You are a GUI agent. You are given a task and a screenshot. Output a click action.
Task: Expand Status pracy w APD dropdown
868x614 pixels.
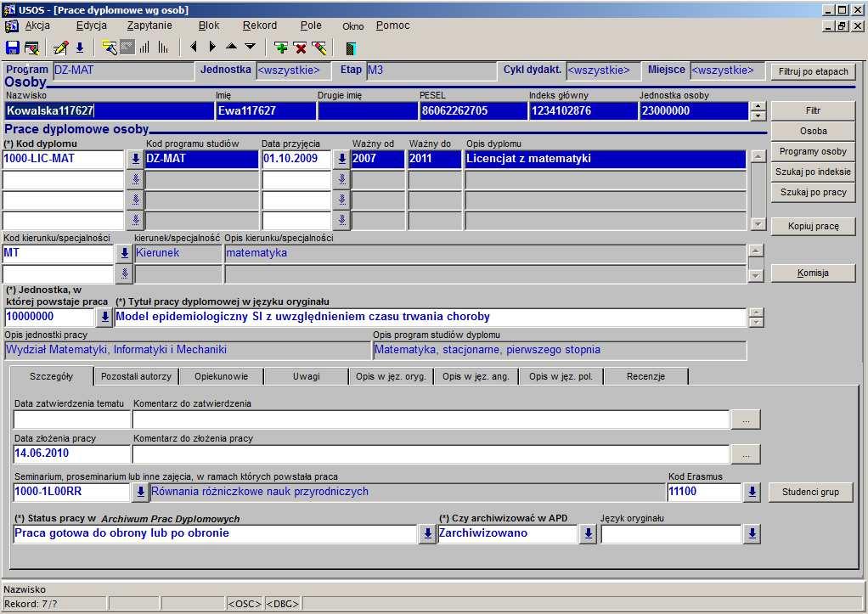[x=427, y=534]
